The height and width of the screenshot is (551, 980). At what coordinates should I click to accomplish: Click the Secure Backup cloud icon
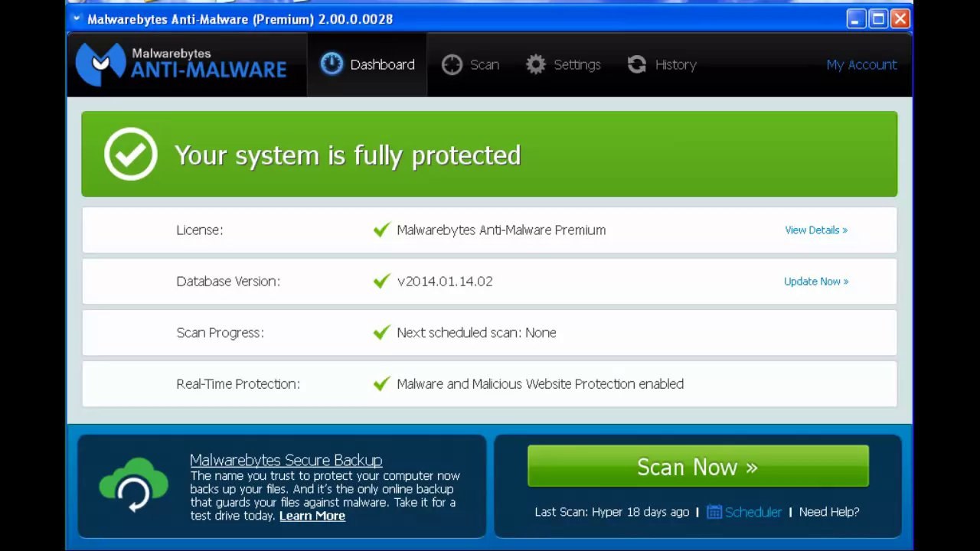134,485
